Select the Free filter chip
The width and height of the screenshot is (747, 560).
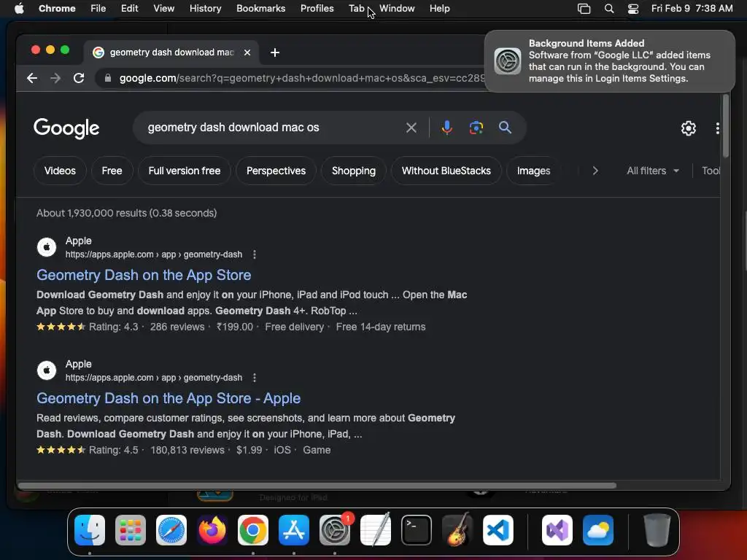[112, 171]
